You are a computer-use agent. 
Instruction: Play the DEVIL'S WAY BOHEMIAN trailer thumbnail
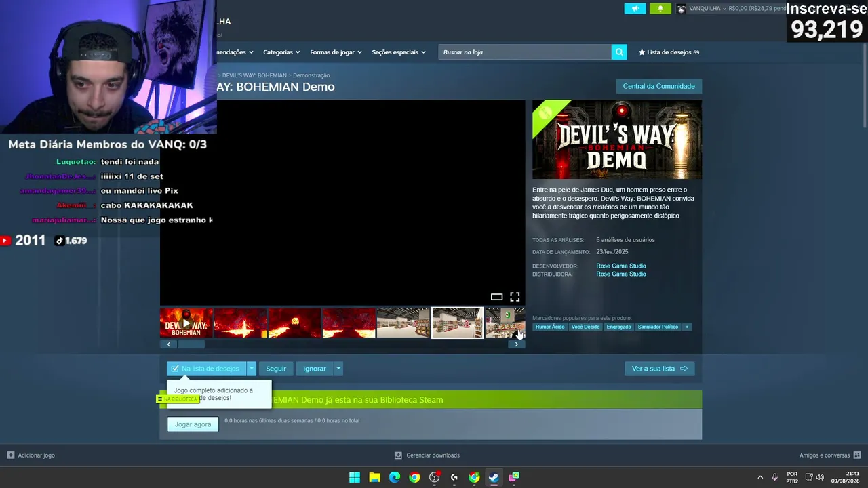click(x=186, y=323)
